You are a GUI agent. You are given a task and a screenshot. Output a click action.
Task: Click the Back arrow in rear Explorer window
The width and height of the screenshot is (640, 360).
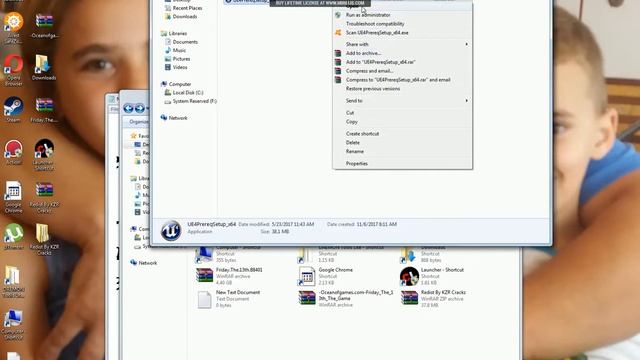pyautogui.click(x=128, y=108)
